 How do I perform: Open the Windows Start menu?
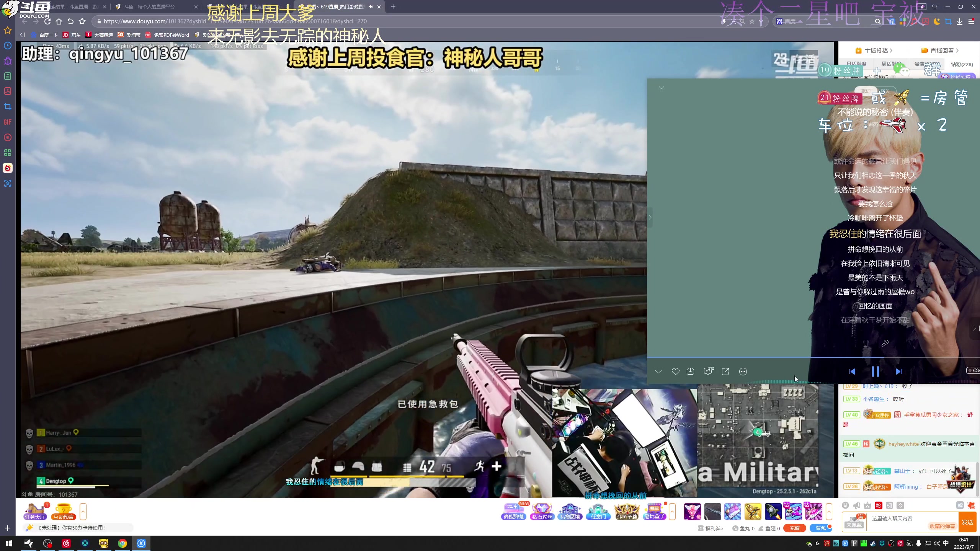tap(9, 543)
